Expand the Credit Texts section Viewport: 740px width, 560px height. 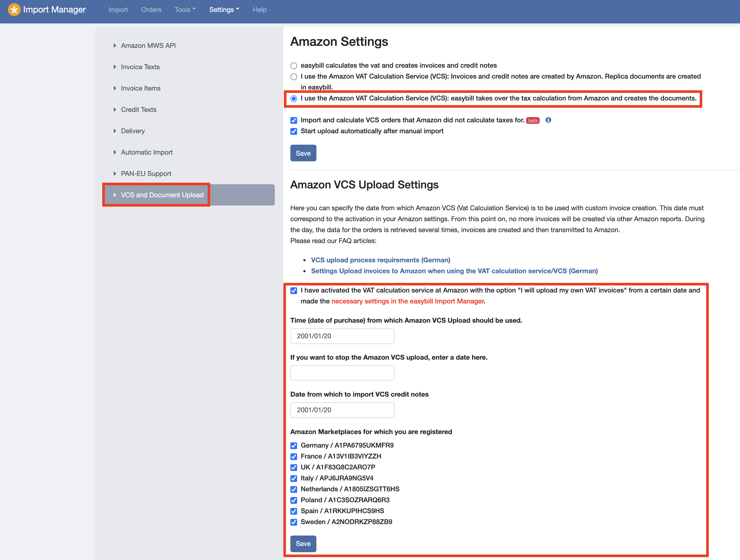(138, 110)
